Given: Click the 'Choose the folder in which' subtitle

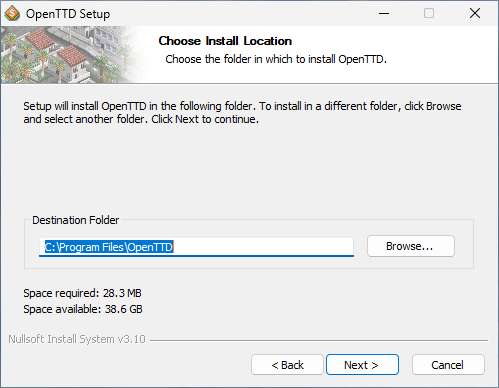Looking at the screenshot, I should click(276, 59).
